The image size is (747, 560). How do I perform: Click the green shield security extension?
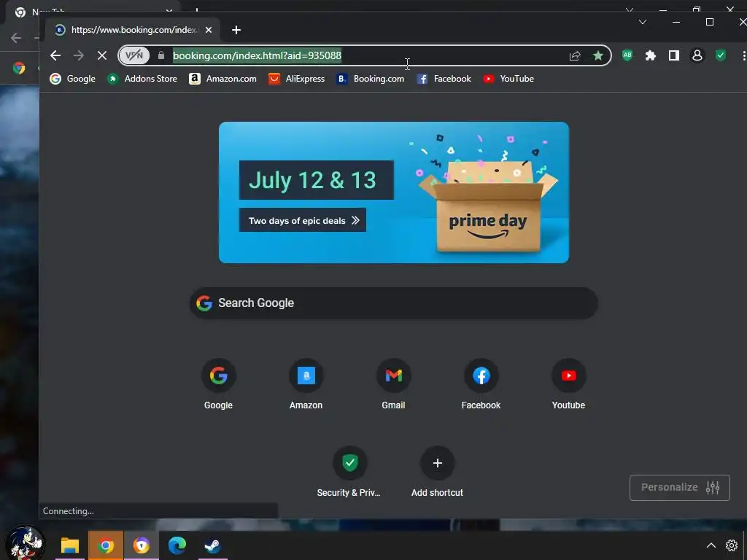pos(721,55)
